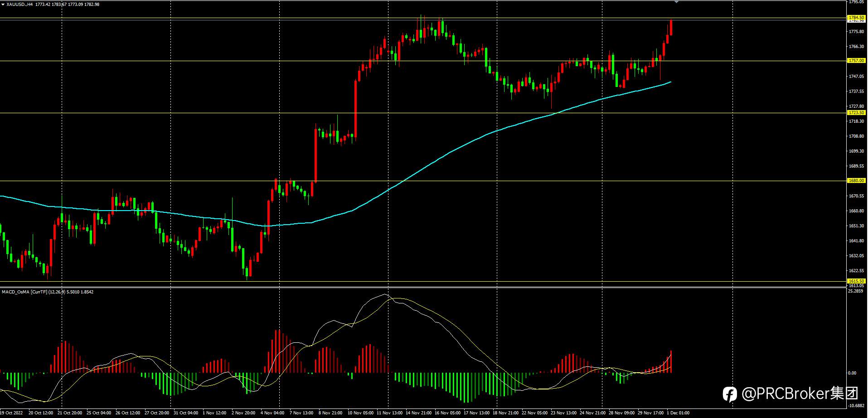Click the 1 Dec 01:00 time label
Image resolution: width=868 pixels, height=418 pixels.
pos(678,413)
